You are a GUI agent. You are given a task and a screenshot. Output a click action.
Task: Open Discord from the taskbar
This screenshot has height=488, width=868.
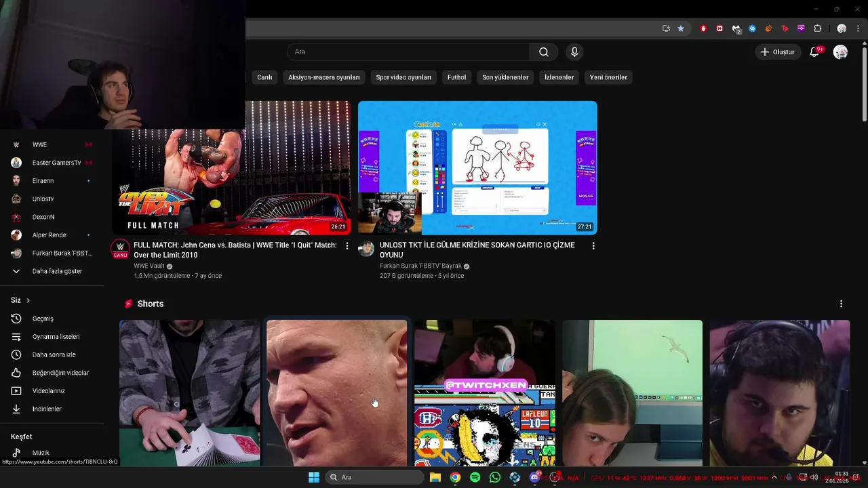click(534, 477)
